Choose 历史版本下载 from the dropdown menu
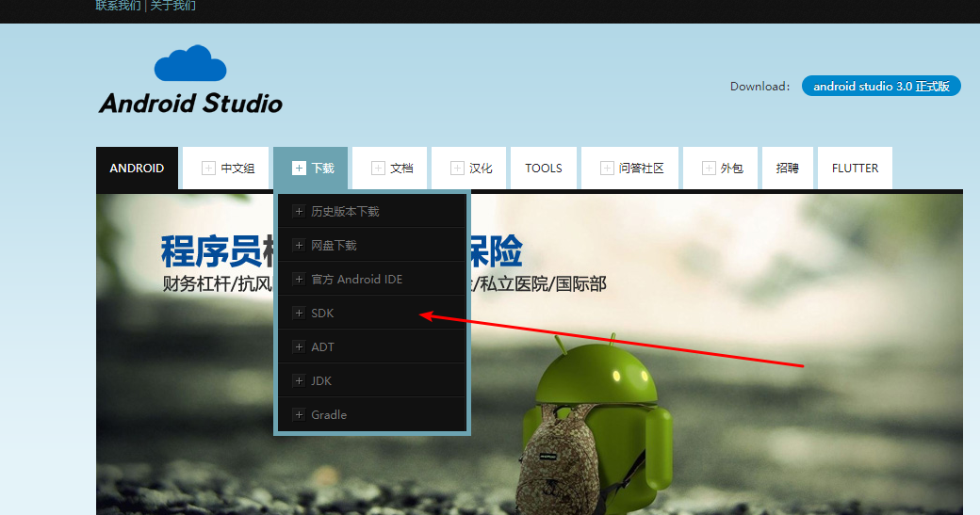 coord(372,211)
